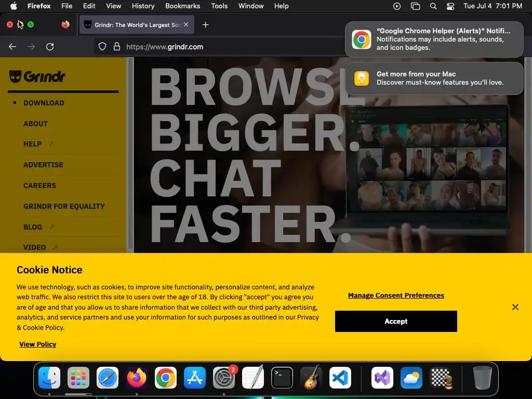Image resolution: width=532 pixels, height=399 pixels.
Task: Open the File menu
Action: [67, 6]
